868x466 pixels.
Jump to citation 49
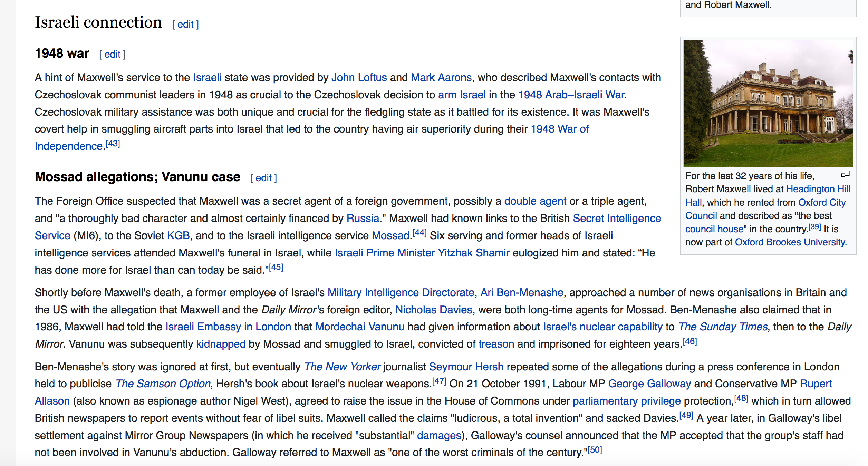686,415
